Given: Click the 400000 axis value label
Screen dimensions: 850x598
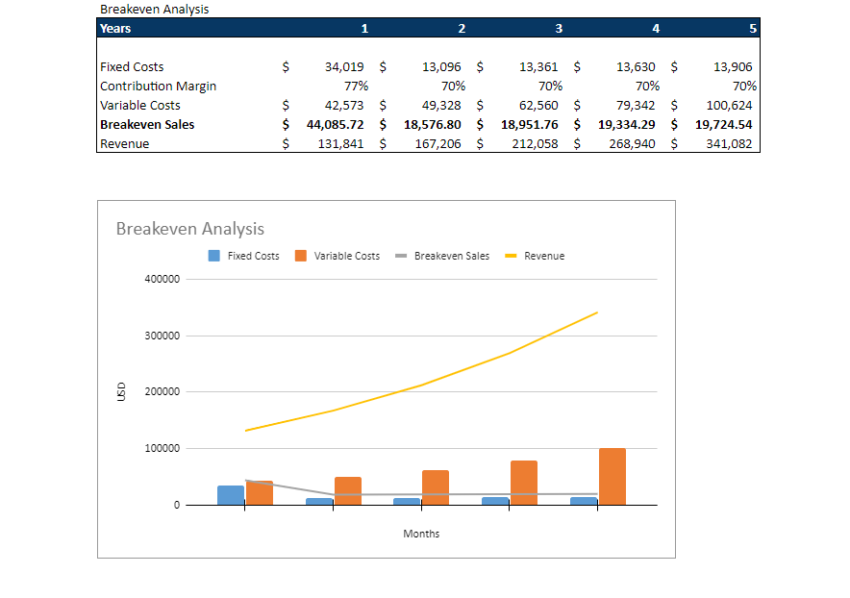Looking at the screenshot, I should point(164,278).
